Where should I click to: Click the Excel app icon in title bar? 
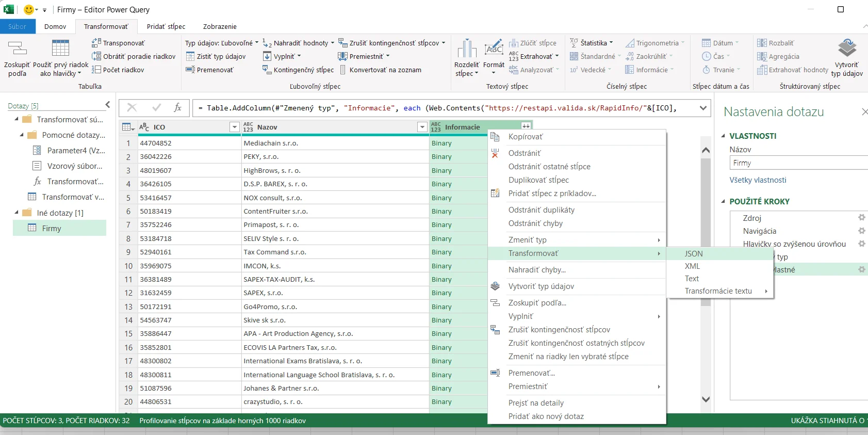[x=9, y=9]
